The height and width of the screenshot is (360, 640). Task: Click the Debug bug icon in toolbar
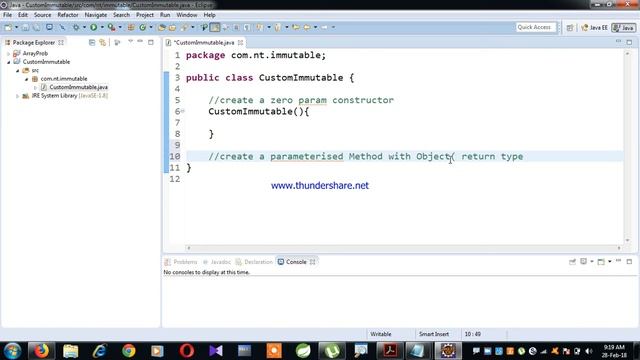click(76, 27)
